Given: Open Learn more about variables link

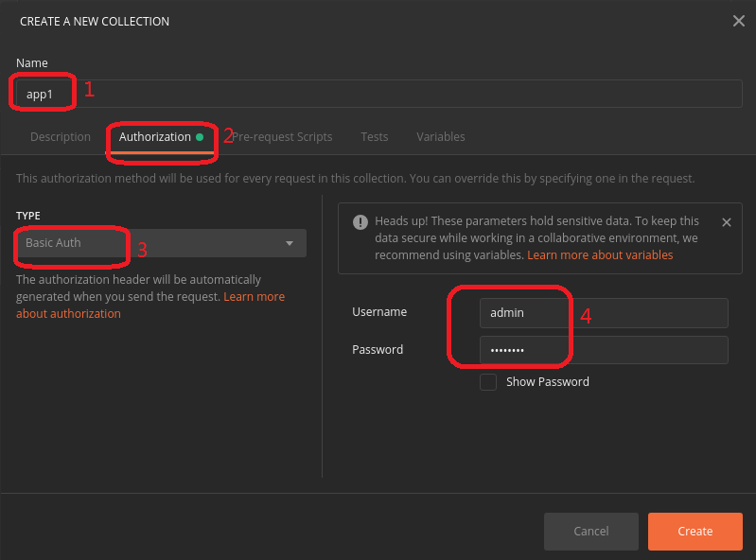Looking at the screenshot, I should tap(600, 255).
